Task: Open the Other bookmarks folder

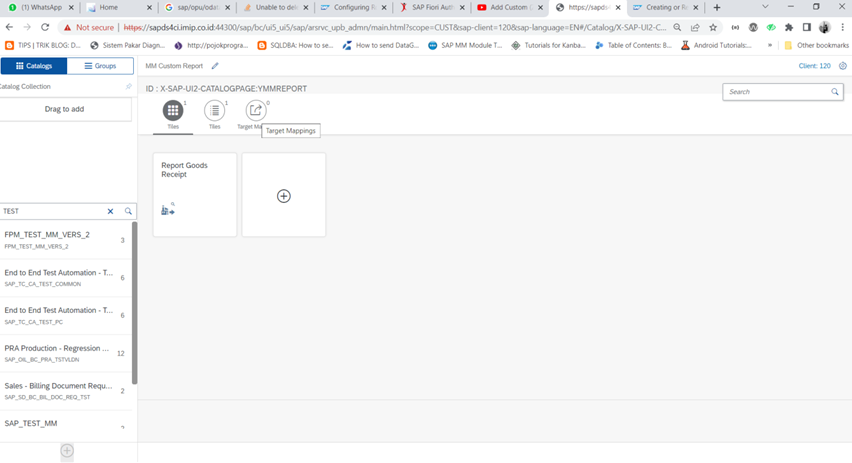Action: (816, 46)
